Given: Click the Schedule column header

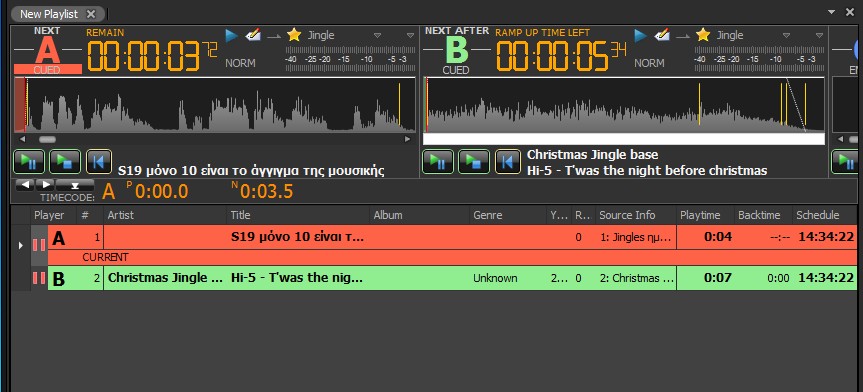Looking at the screenshot, I should (x=824, y=215).
